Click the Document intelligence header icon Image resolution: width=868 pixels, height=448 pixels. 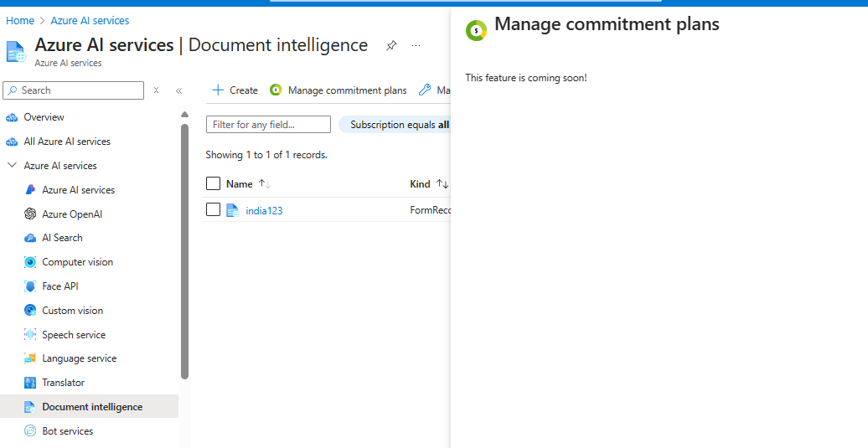pyautogui.click(x=16, y=51)
